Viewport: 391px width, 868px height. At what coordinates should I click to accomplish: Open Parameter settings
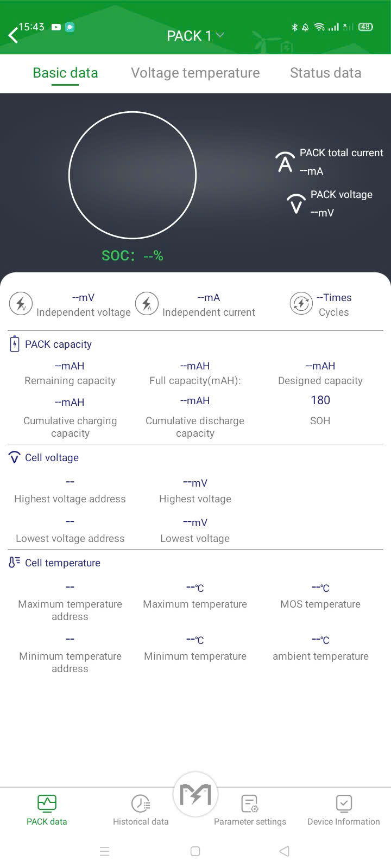pyautogui.click(x=250, y=810)
